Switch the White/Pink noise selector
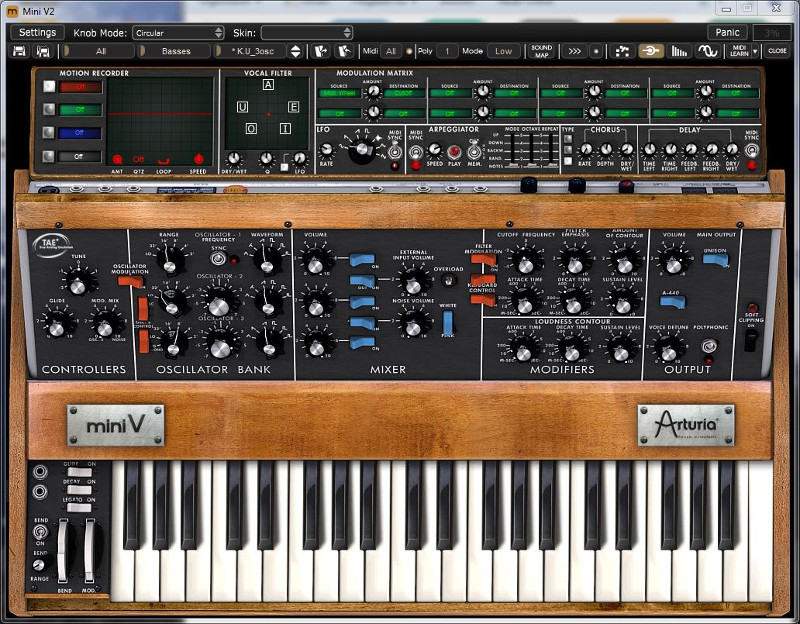 [x=447, y=322]
